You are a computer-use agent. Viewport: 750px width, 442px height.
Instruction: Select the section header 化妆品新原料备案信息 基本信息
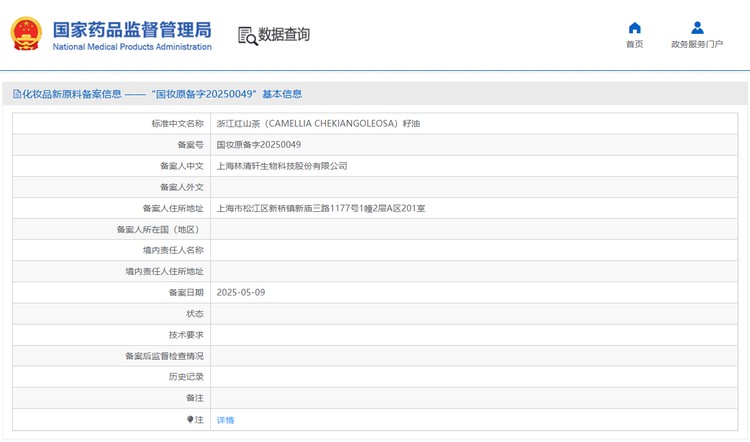[157, 94]
